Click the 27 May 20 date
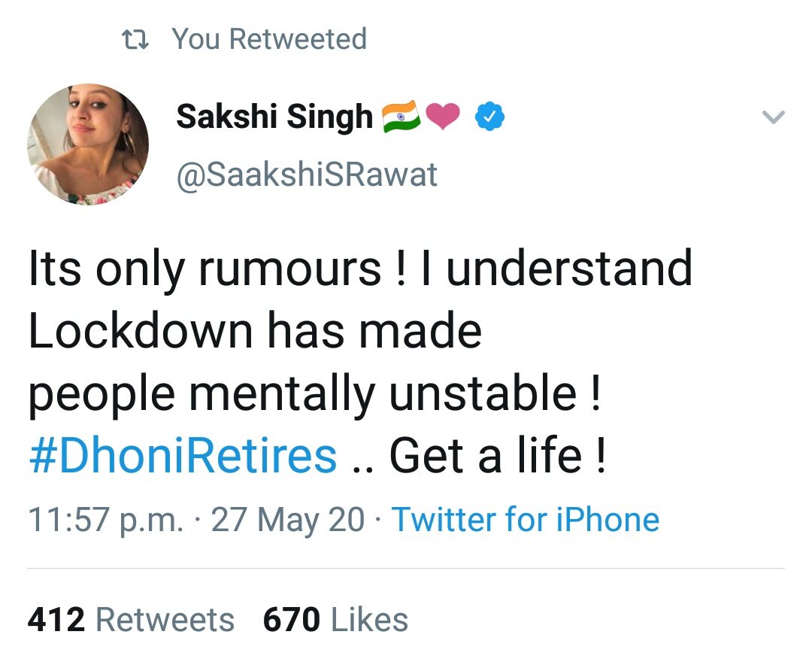The height and width of the screenshot is (668, 812). 288,520
